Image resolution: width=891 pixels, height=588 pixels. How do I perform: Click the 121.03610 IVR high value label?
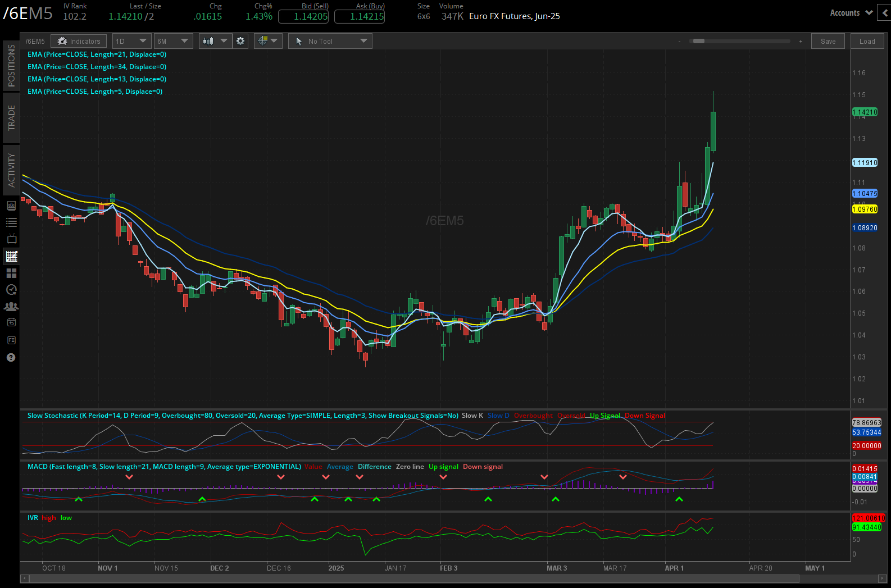click(869, 518)
